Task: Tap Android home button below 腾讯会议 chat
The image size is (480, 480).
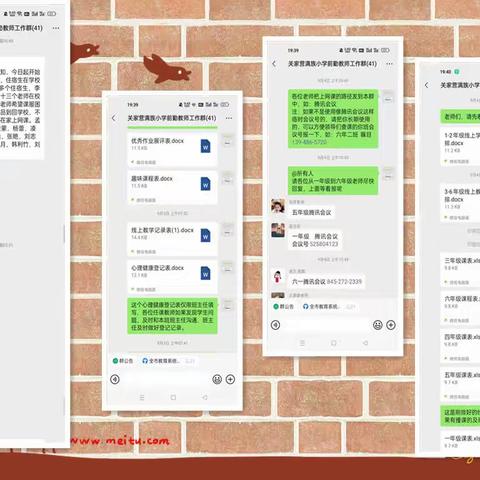Action: click(334, 343)
